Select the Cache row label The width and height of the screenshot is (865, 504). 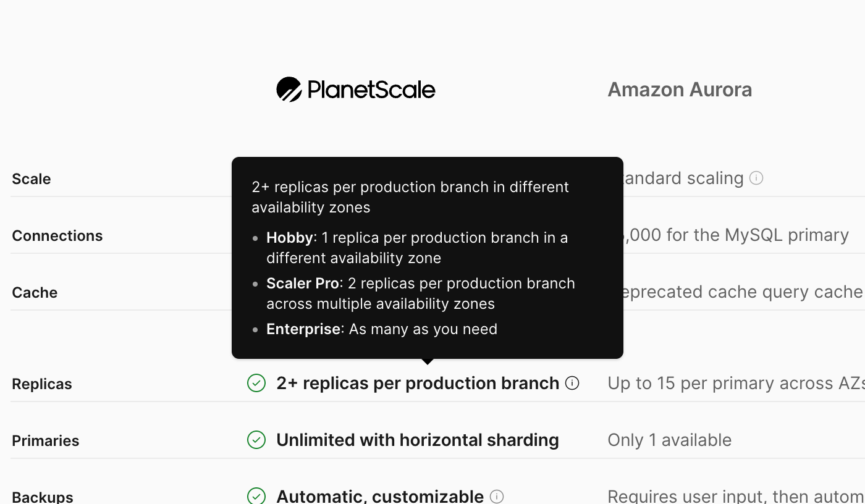(x=35, y=293)
